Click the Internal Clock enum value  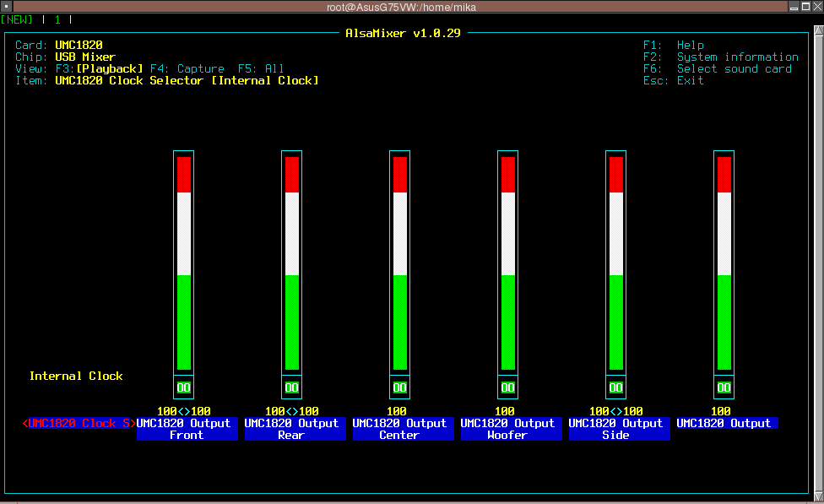point(76,376)
